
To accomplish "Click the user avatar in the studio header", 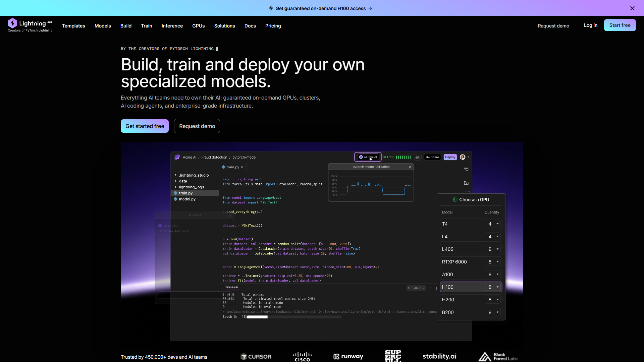I will click(463, 157).
